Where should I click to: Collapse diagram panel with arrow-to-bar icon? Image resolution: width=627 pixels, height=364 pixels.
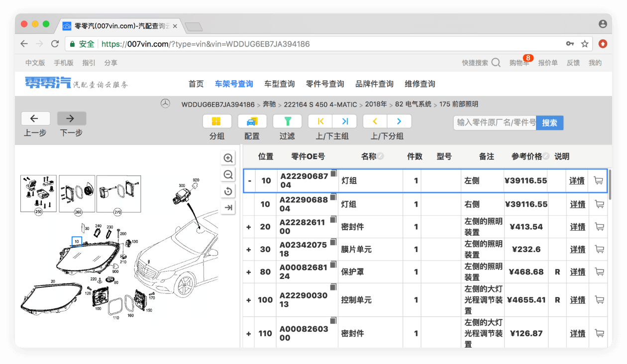pyautogui.click(x=228, y=208)
